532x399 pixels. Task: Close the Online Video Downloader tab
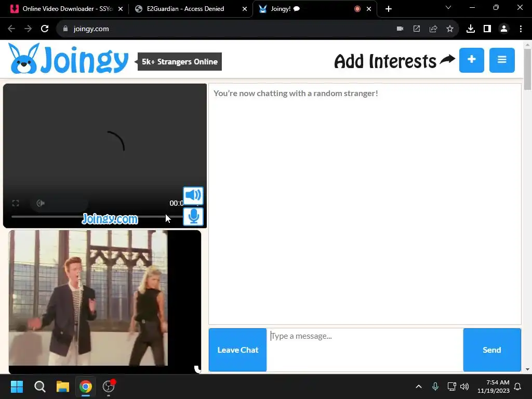pos(121,9)
